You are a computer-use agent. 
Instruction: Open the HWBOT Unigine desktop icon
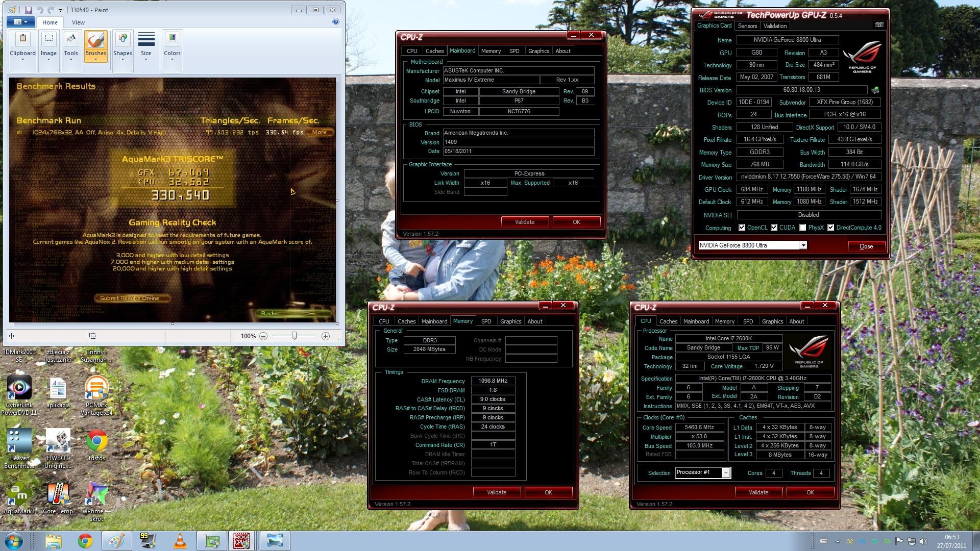58,448
